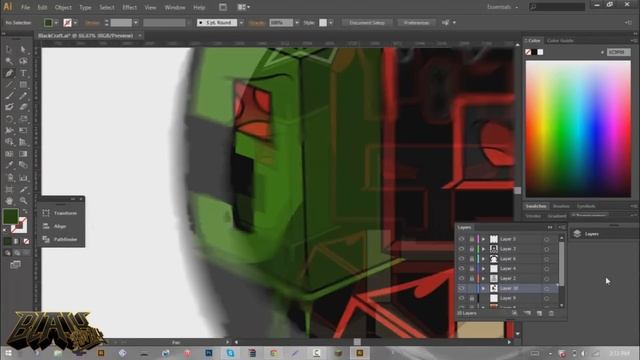Select the Zoom tool

pyautogui.click(x=23, y=201)
